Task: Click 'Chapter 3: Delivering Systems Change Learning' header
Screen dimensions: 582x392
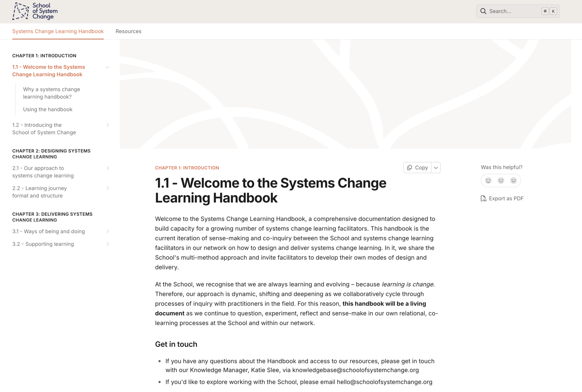Action: [x=52, y=217]
